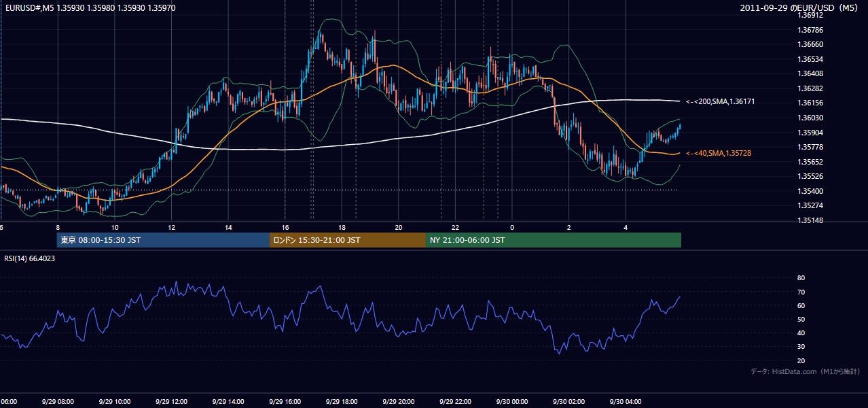Click the 9/30 04:00 bottom time label

click(x=625, y=402)
